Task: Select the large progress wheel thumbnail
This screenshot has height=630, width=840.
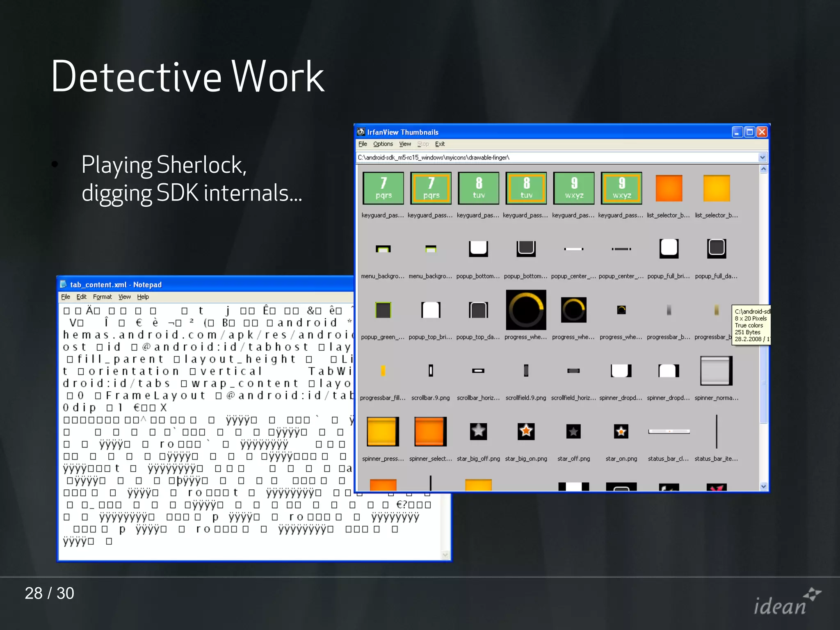Action: pyautogui.click(x=526, y=310)
